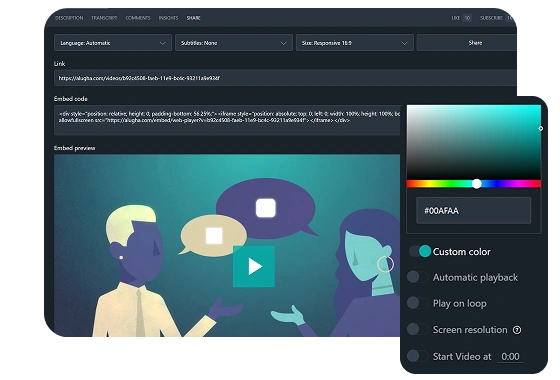Screen dimensions: 560x380
Task: Click the Share button
Action: tap(475, 43)
